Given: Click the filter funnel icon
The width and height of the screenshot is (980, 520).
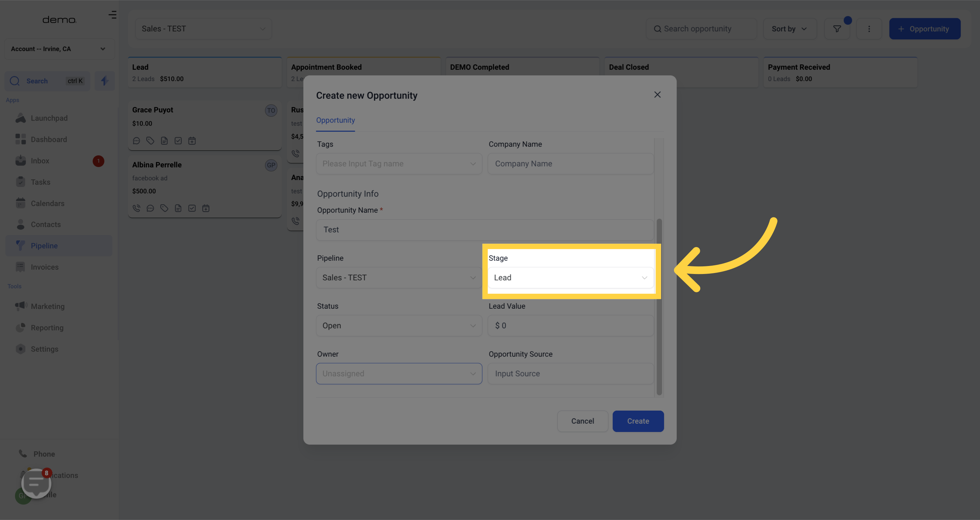Looking at the screenshot, I should [x=837, y=29].
